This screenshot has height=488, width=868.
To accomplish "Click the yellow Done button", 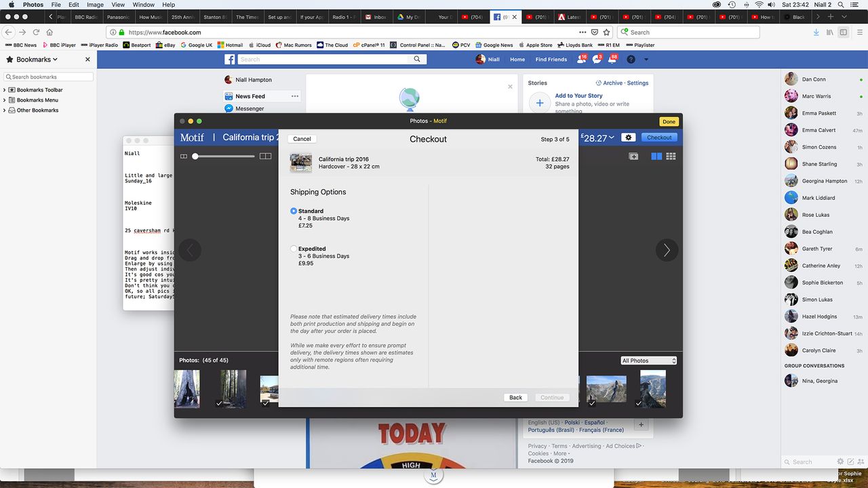I will click(669, 121).
